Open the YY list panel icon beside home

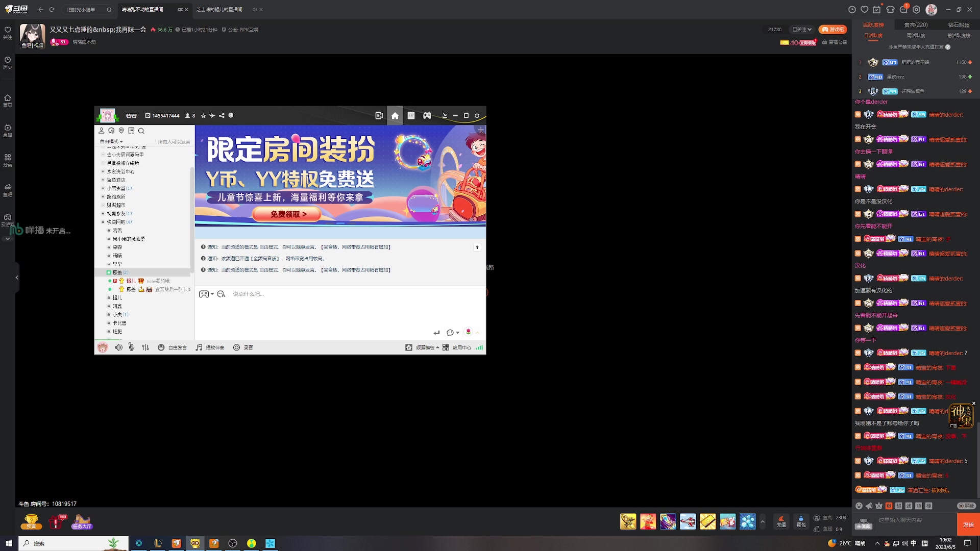point(411,116)
